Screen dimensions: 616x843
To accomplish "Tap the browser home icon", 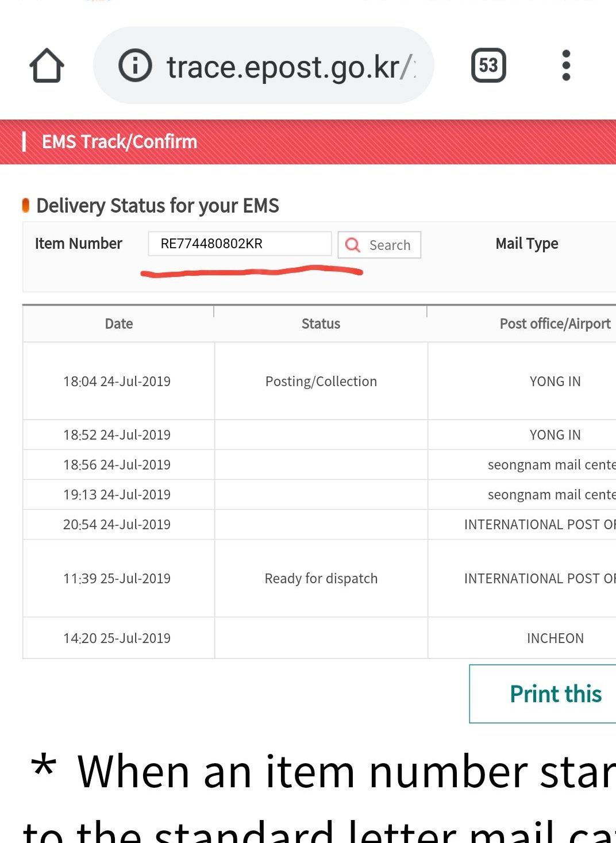I will click(47, 66).
